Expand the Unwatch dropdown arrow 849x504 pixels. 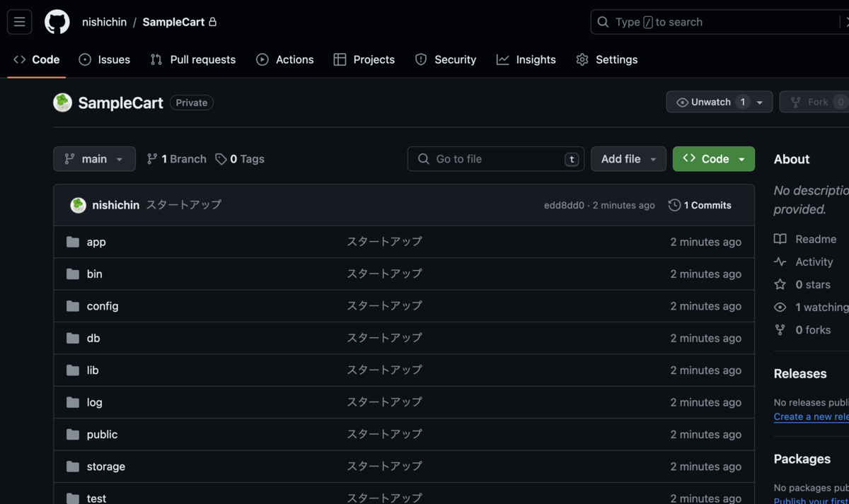(x=760, y=102)
